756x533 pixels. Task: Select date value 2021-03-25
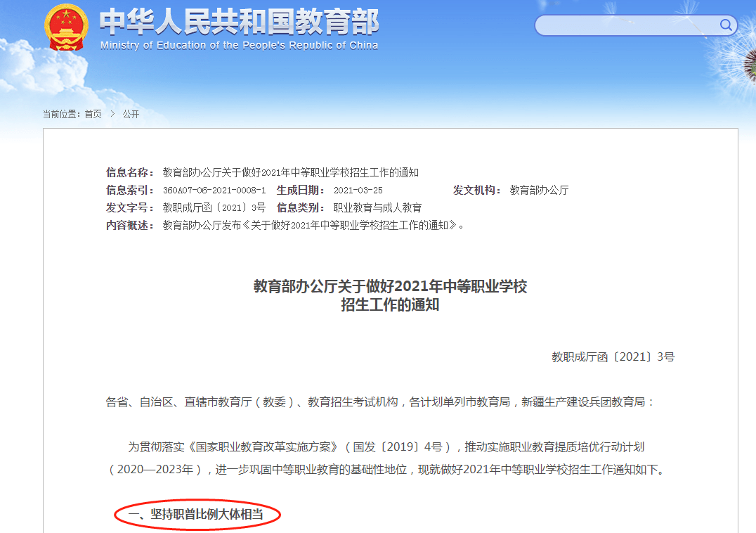358,190
